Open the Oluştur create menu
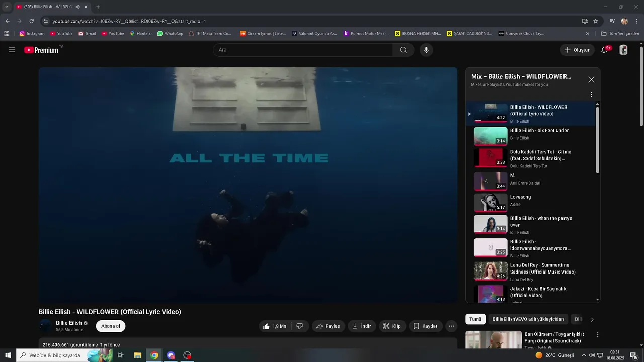 pos(577,50)
